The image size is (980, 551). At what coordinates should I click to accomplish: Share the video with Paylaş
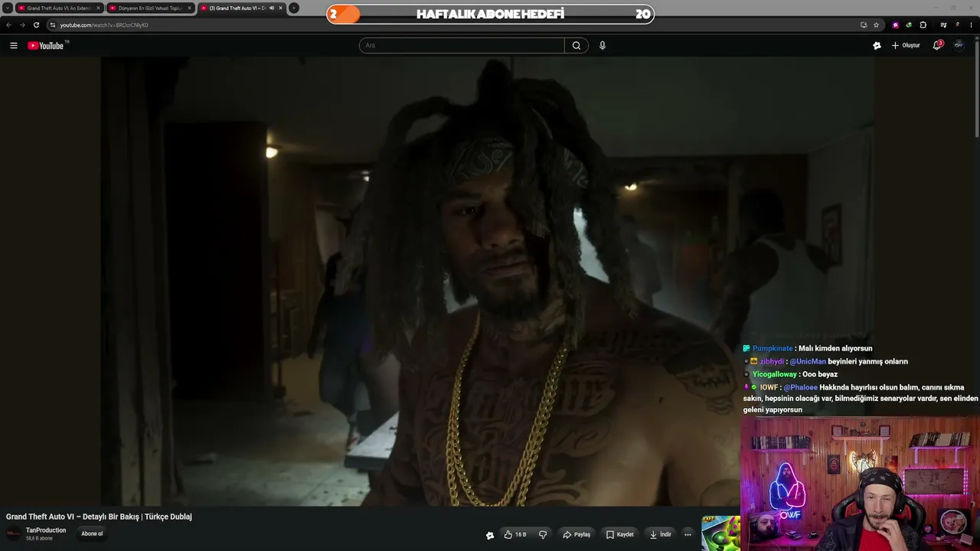[x=577, y=534]
